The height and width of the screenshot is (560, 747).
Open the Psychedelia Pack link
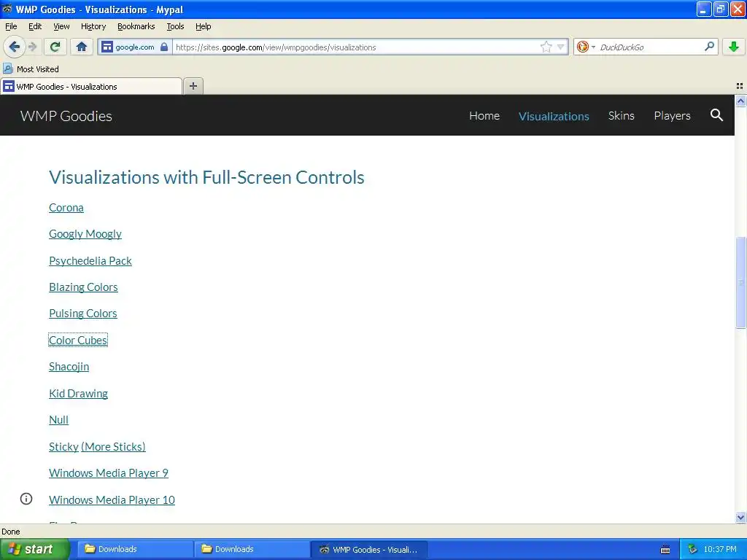(x=90, y=261)
